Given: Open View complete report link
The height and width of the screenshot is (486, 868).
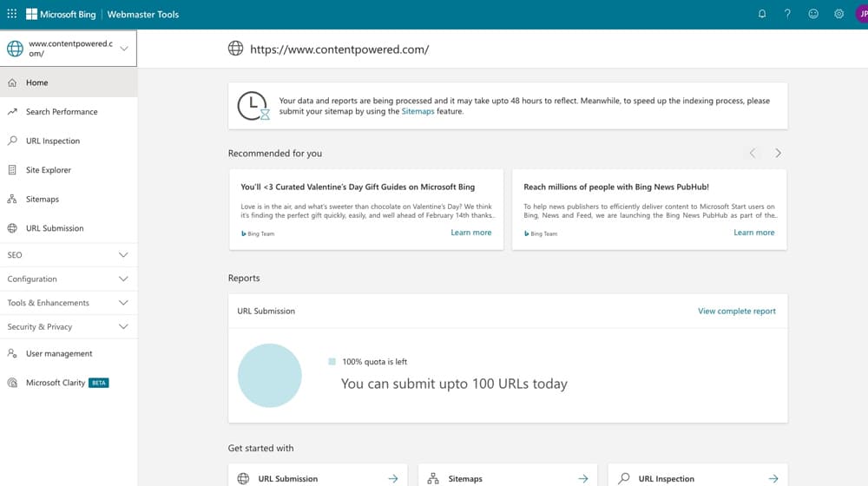Looking at the screenshot, I should pos(736,311).
